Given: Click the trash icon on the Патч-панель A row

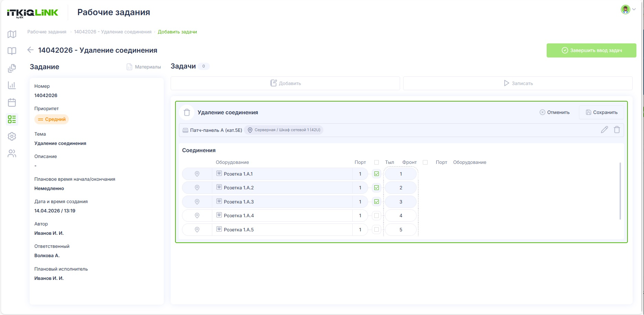Looking at the screenshot, I should (x=617, y=130).
